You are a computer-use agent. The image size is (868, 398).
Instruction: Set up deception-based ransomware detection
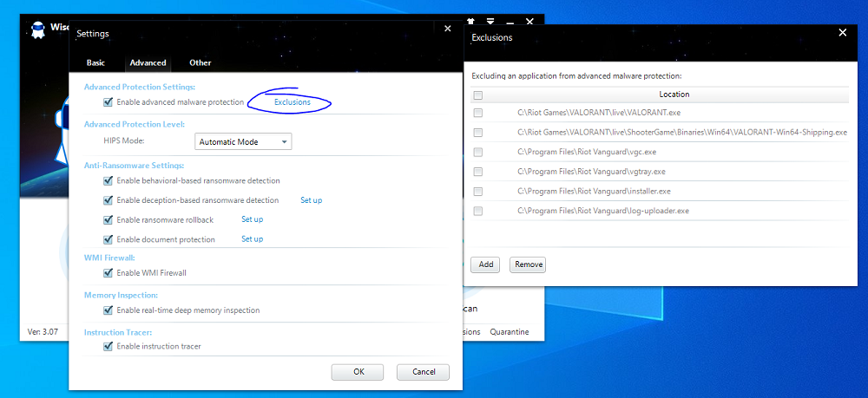click(311, 200)
